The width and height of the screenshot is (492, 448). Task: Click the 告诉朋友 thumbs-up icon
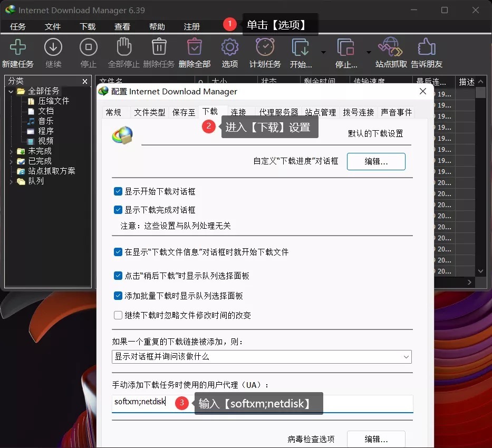(x=426, y=47)
